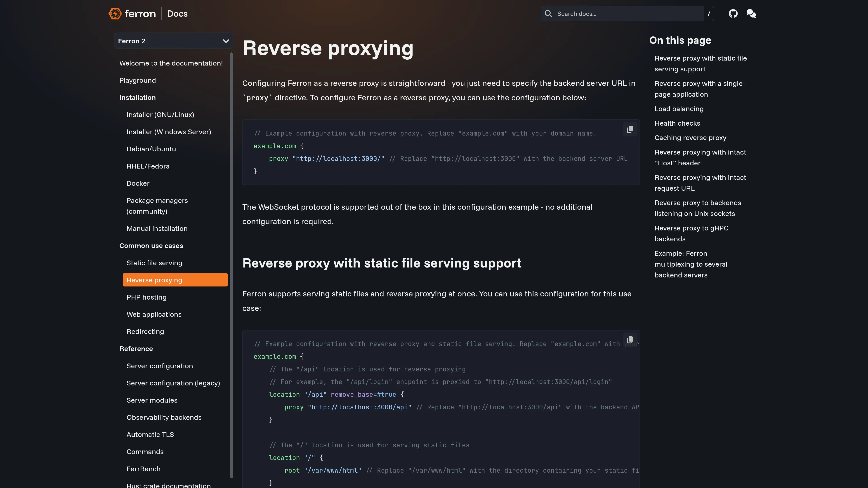868x488 pixels.
Task: Select Reverse proxying in the sidebar
Action: pos(154,279)
